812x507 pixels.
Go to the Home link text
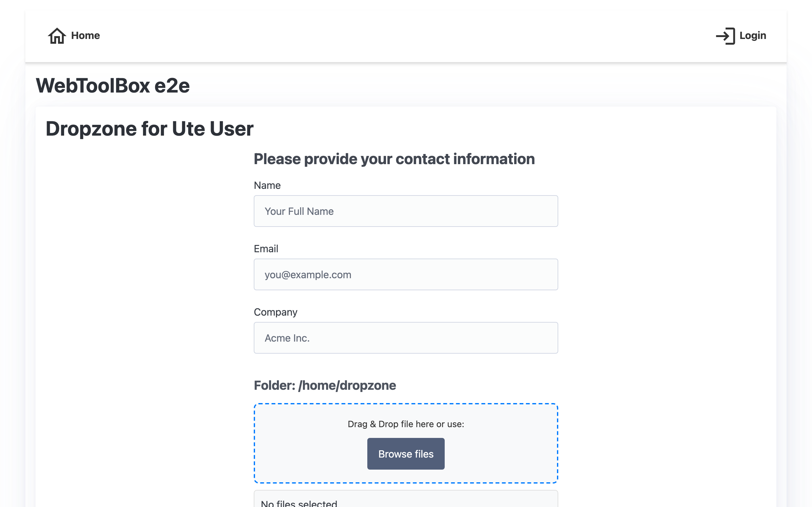tap(85, 35)
